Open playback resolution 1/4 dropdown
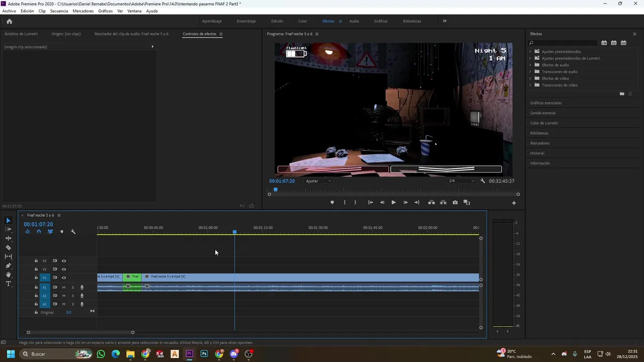This screenshot has height=362, width=644. (x=461, y=181)
